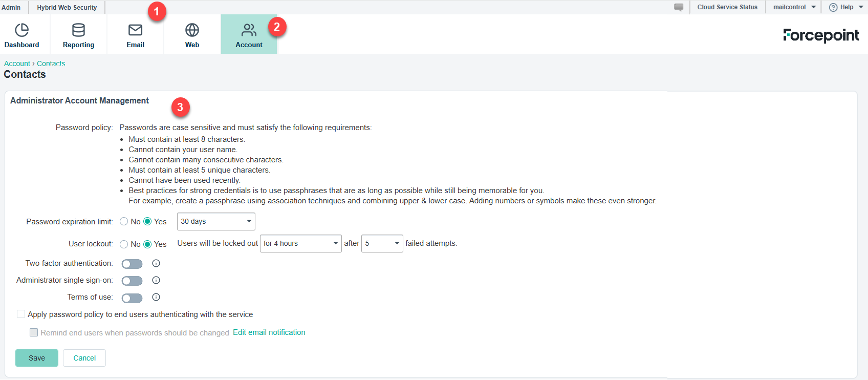Click the Terms of use info icon
This screenshot has height=380, width=868.
pyautogui.click(x=156, y=297)
